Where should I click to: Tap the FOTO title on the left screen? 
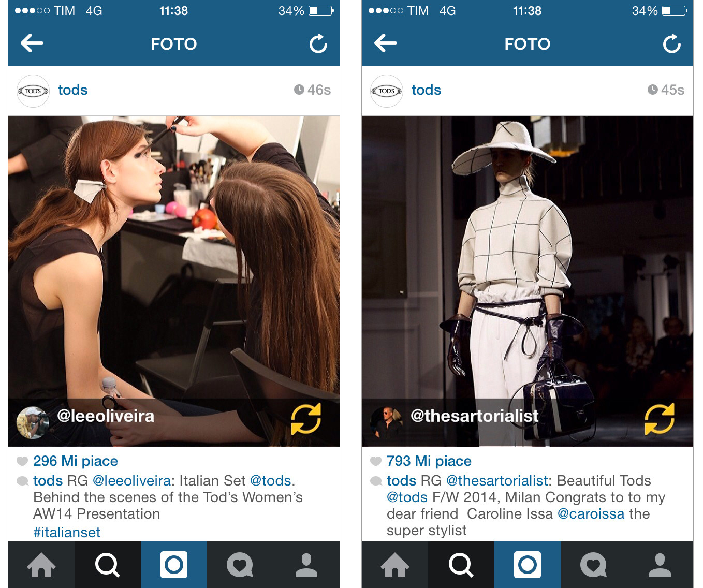(x=174, y=44)
